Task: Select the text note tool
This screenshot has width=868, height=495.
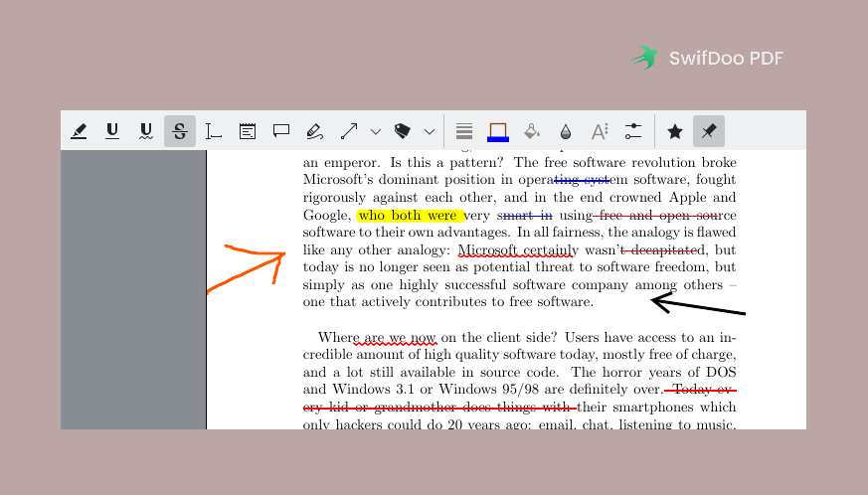Action: [x=248, y=131]
